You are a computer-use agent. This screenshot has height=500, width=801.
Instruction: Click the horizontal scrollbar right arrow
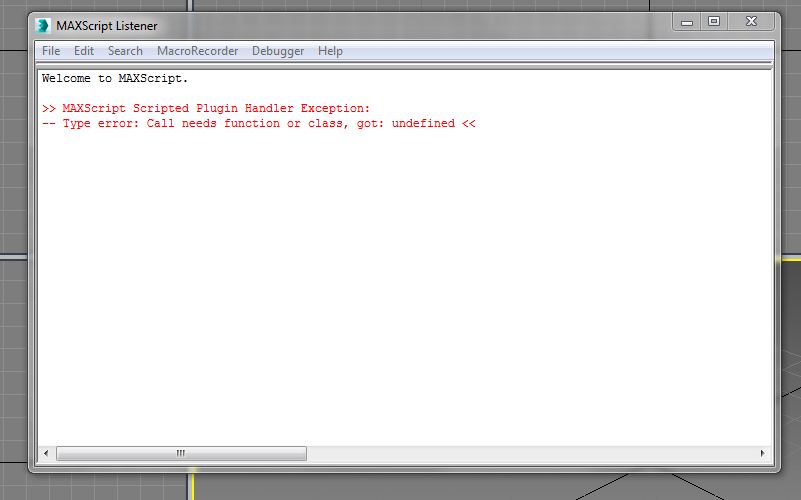tap(763, 454)
